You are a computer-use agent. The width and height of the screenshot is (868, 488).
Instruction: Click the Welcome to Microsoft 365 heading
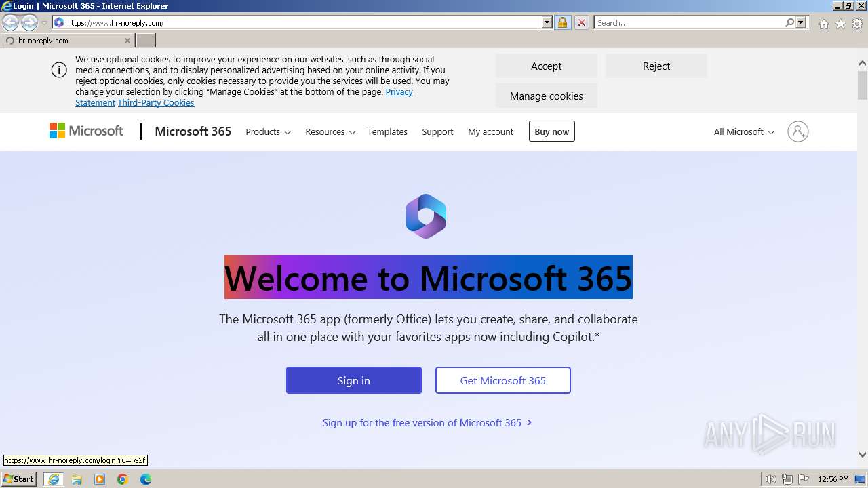tap(429, 277)
